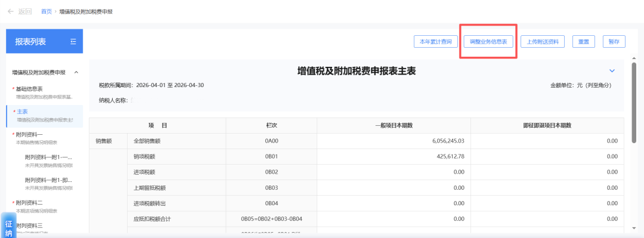The image size is (644, 238).
Task: Click the 0A00 column code cell
Action: click(x=271, y=141)
